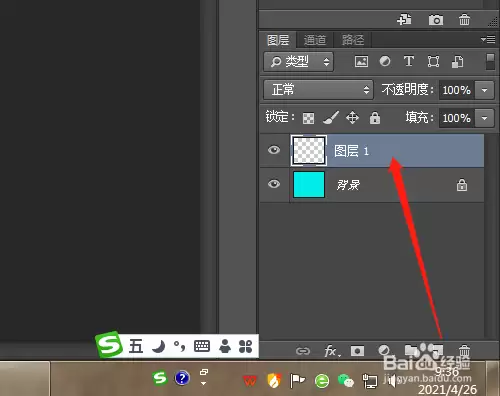Link layers using chain icon
Image resolution: width=500 pixels, height=396 pixels.
(x=303, y=351)
